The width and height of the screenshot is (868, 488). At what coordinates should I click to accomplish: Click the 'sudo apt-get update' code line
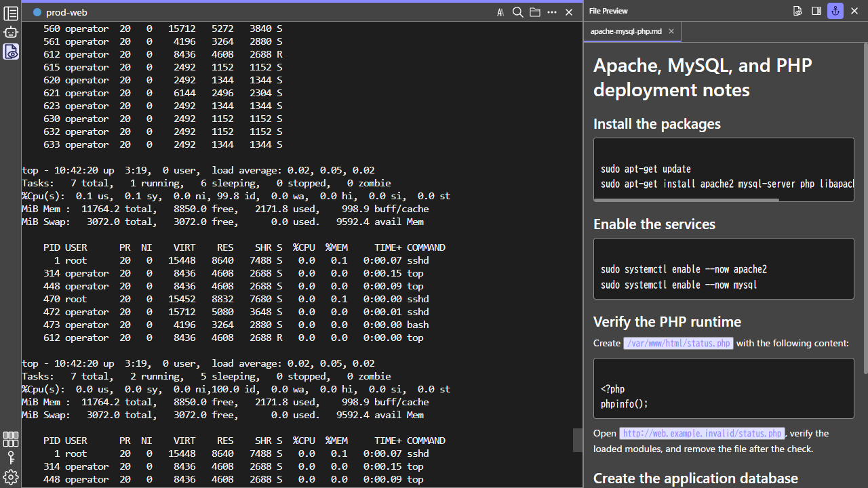click(646, 169)
